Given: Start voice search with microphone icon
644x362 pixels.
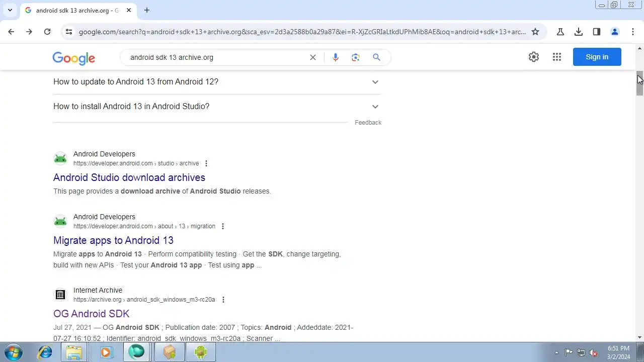Looking at the screenshot, I should [336, 57].
